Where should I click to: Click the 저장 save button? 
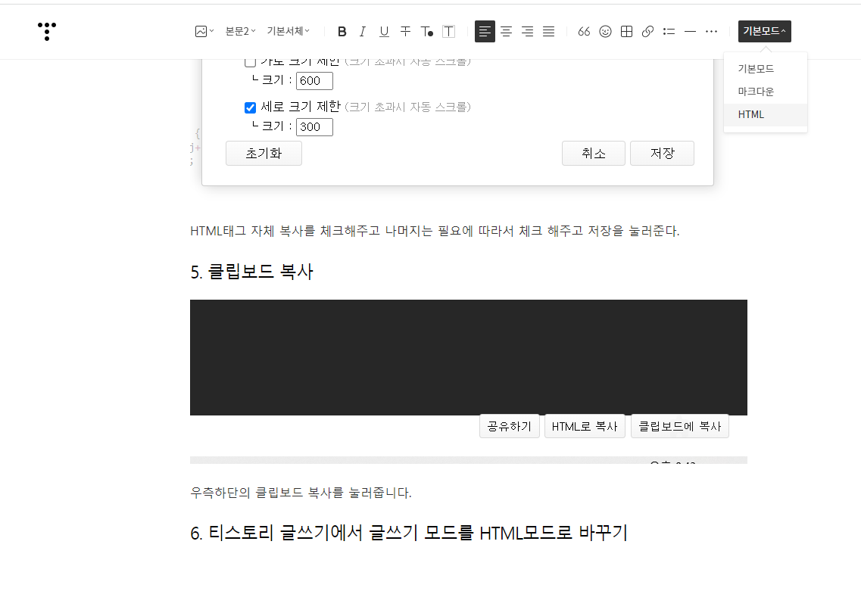click(x=663, y=153)
